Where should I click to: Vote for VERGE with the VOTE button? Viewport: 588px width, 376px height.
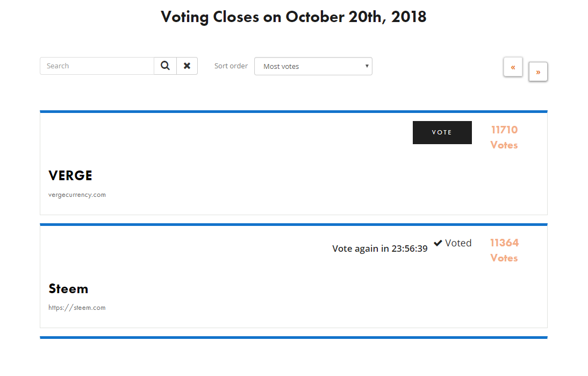442,132
